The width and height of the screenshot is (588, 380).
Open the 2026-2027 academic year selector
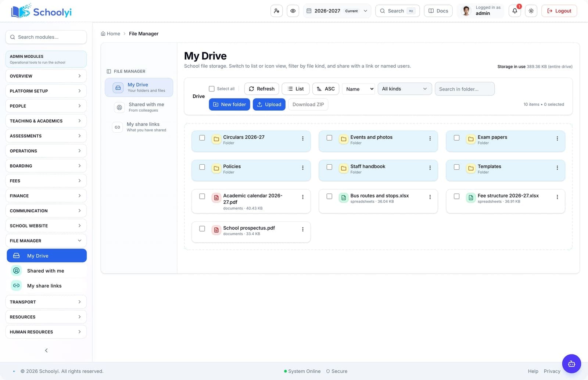pyautogui.click(x=337, y=11)
